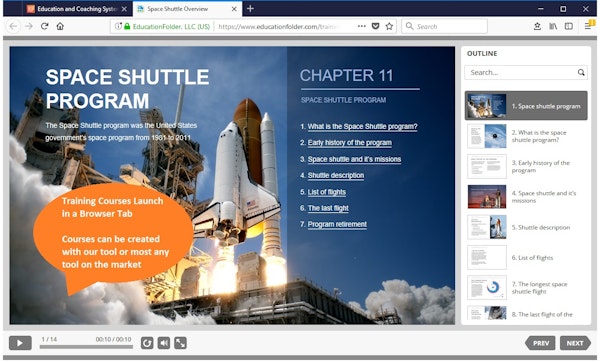Select outline item 4. Space shuttle and it's missions
The image size is (600, 363).
pyautogui.click(x=526, y=197)
